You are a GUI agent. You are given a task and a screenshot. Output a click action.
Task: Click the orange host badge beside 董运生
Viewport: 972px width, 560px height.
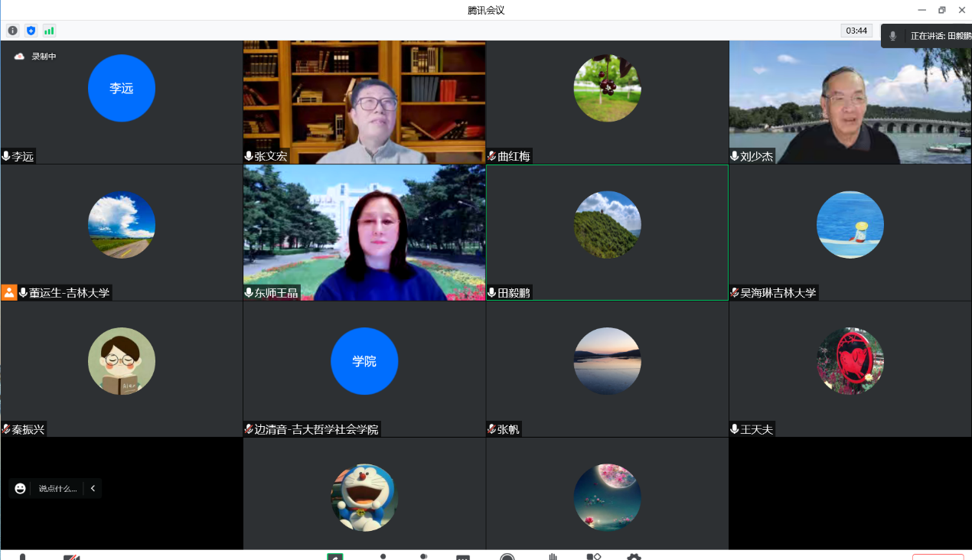pos(9,292)
